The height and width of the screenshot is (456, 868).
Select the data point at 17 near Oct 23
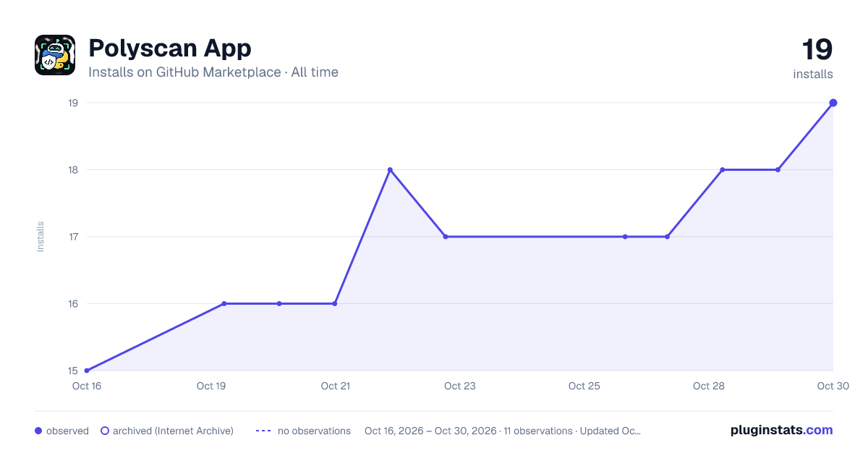[446, 237]
